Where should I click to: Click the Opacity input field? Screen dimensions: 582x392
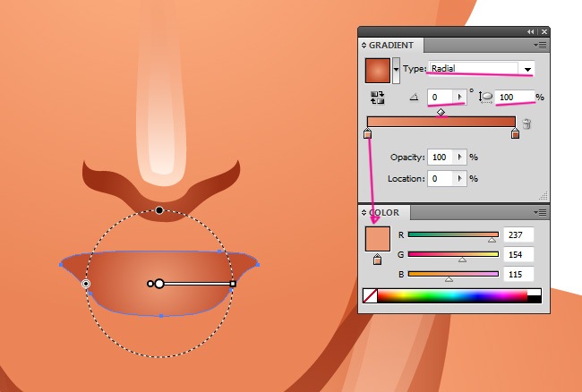coord(441,158)
